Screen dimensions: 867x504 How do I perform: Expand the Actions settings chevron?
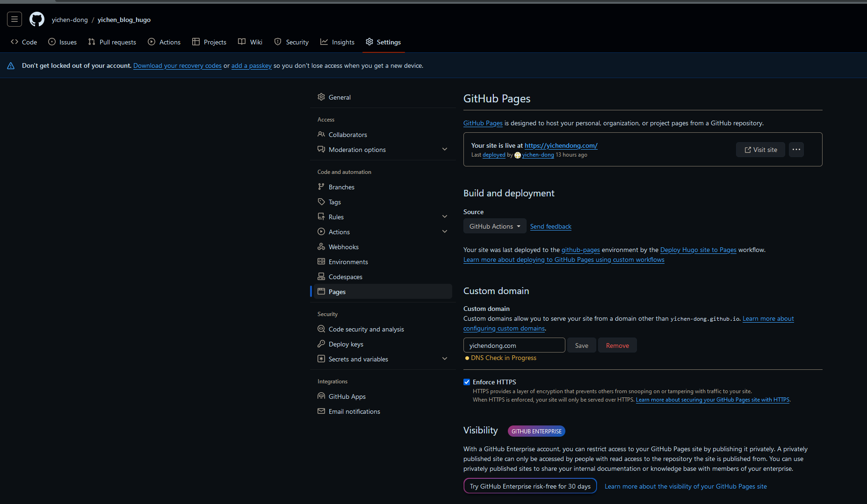click(445, 231)
